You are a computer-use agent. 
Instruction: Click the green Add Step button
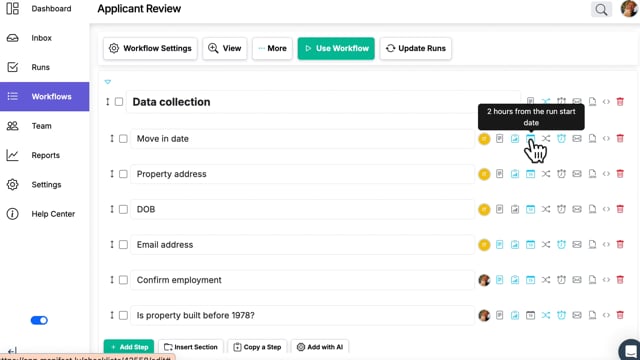pyautogui.click(x=129, y=347)
